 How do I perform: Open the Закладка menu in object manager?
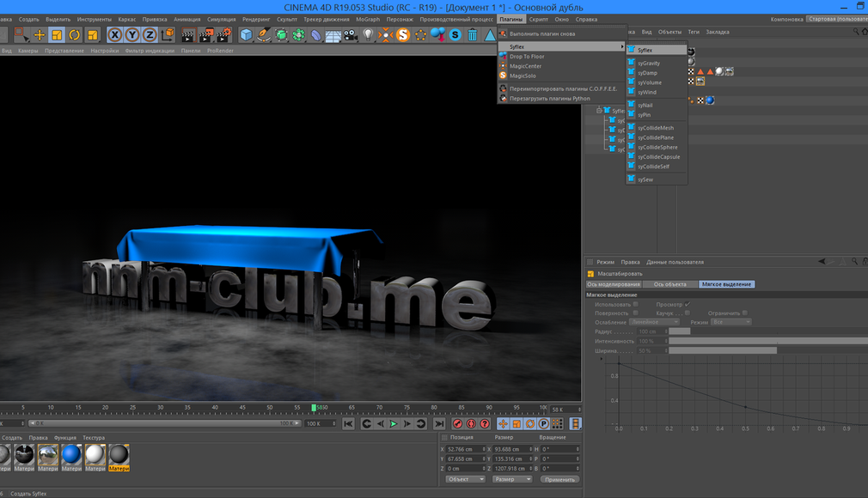point(718,32)
